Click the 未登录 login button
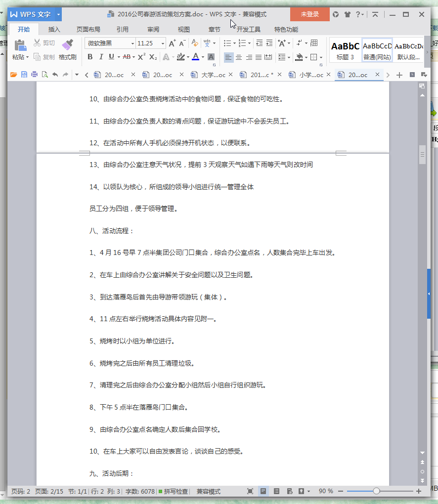The image size is (438, 504). pos(309,14)
